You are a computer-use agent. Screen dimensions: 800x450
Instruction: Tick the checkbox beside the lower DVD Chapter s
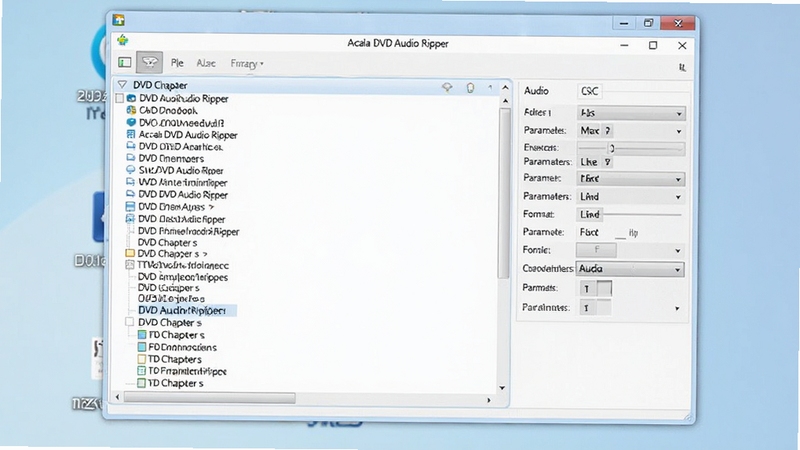point(130,322)
